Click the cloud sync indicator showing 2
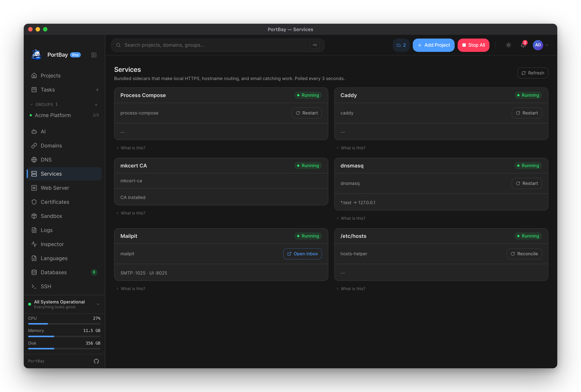The height and width of the screenshot is (392, 581). 401,45
